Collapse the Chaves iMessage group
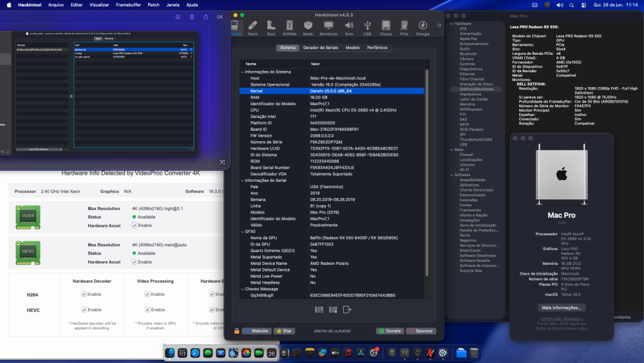 coord(242,289)
